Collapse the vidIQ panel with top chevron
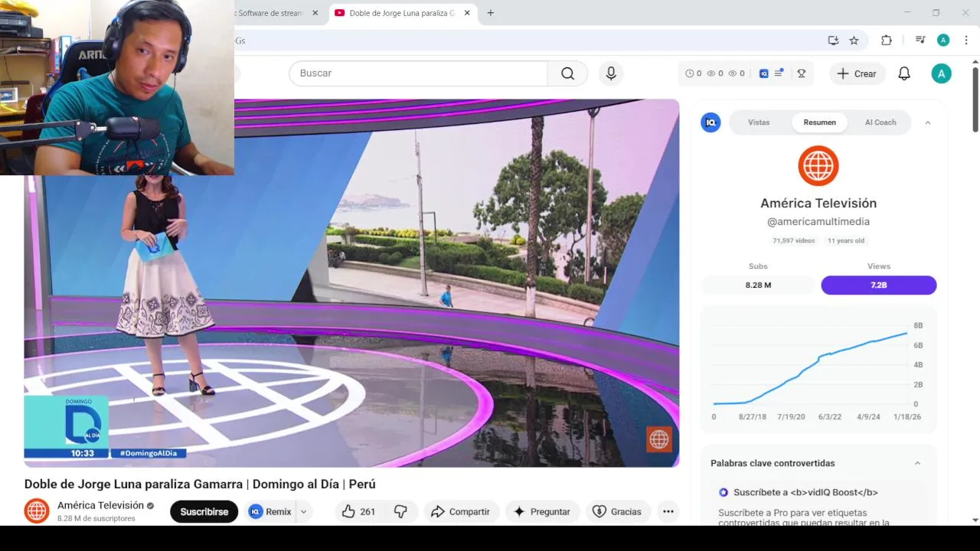 click(928, 122)
